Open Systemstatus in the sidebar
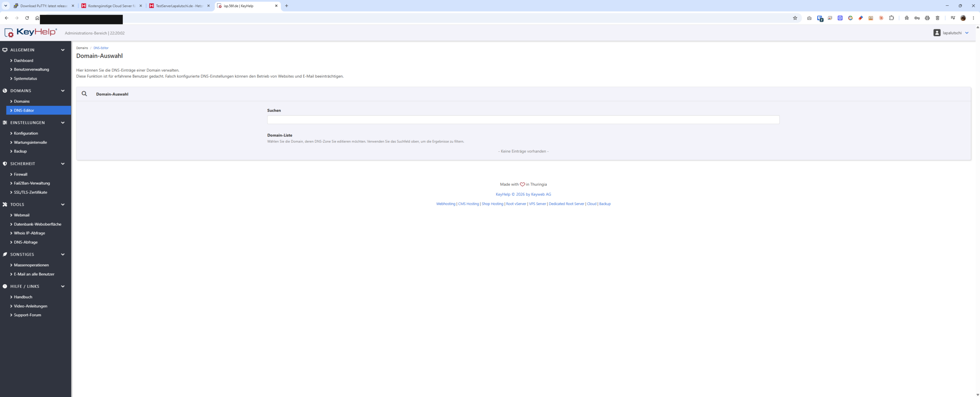The width and height of the screenshot is (980, 397). 25,79
